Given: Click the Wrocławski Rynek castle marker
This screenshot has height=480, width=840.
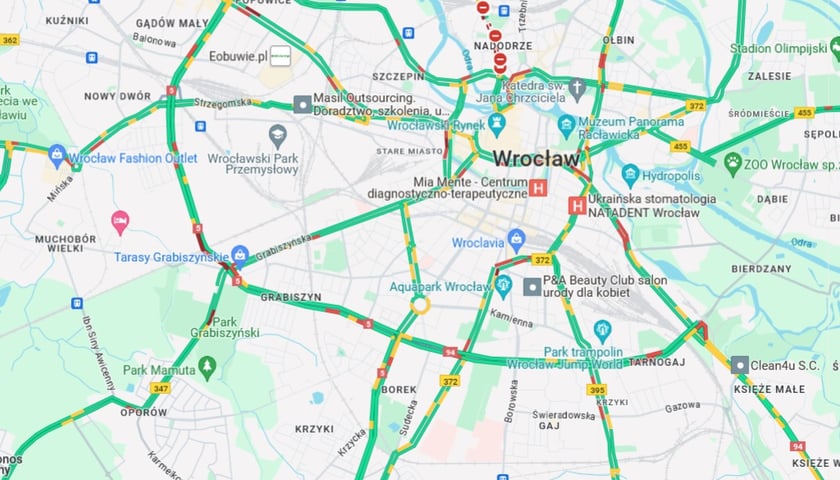Looking at the screenshot, I should [497, 124].
